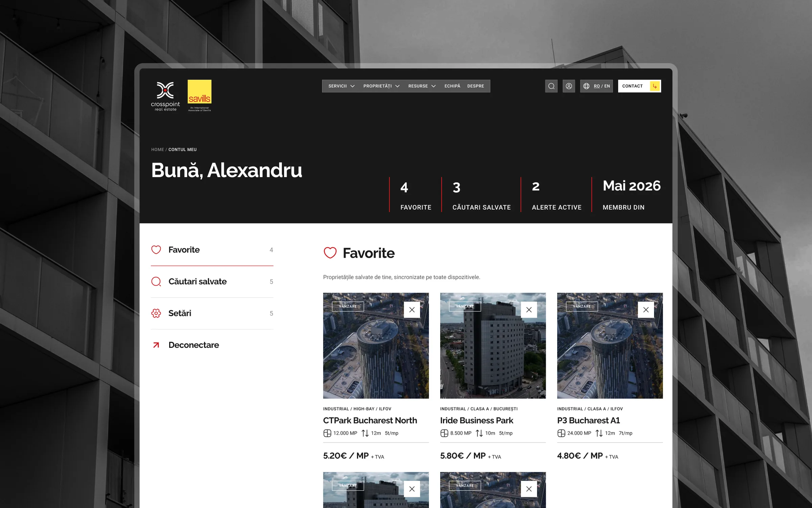Viewport: 812px width, 508px height.
Task: Switch language to EN
Action: click(x=607, y=86)
